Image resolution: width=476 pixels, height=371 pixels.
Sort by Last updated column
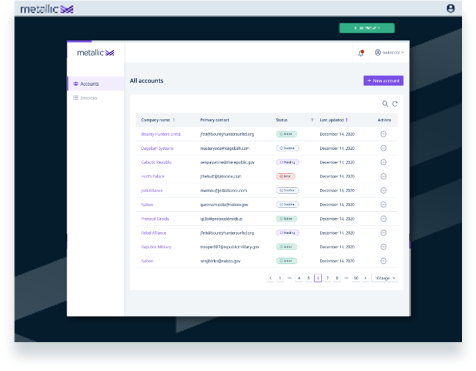(x=347, y=120)
